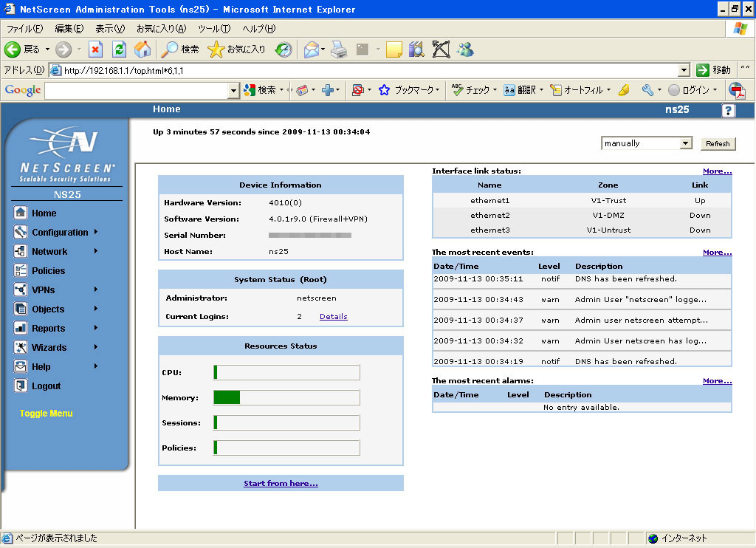This screenshot has width=756, height=548.
Task: Expand the Wizards submenu arrow
Action: click(x=96, y=347)
